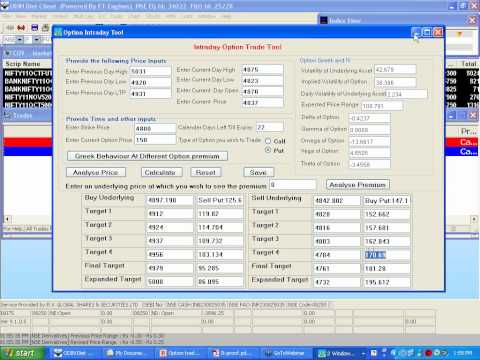This screenshot has height=360, width=480.
Task: Click the Delta of Option value field
Action: point(369,118)
